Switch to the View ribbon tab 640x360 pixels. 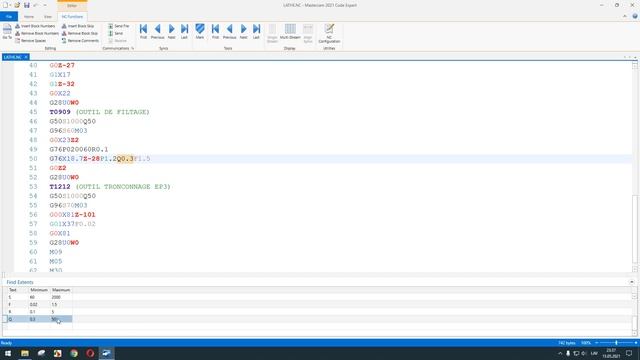pyautogui.click(x=48, y=17)
